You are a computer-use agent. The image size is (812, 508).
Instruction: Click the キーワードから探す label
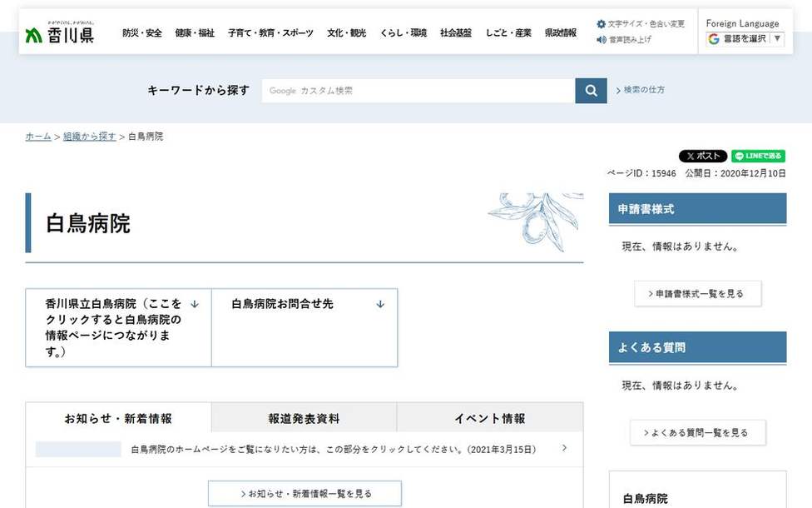pyautogui.click(x=198, y=90)
